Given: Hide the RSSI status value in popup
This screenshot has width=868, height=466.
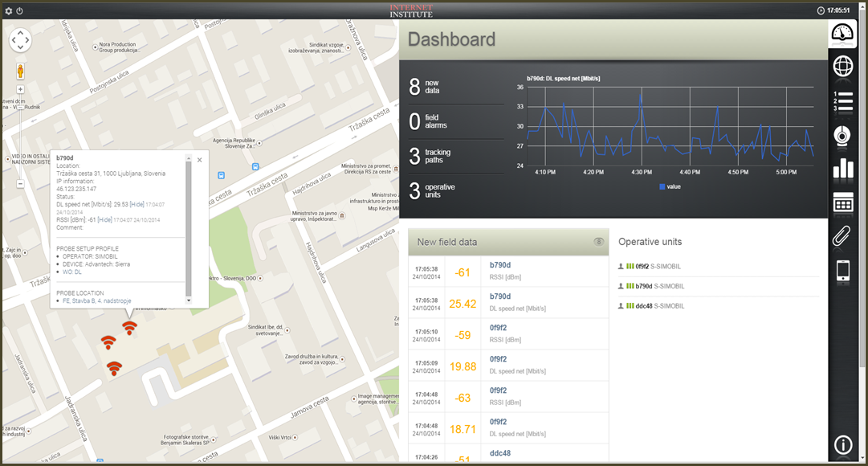Looking at the screenshot, I should tap(105, 220).
